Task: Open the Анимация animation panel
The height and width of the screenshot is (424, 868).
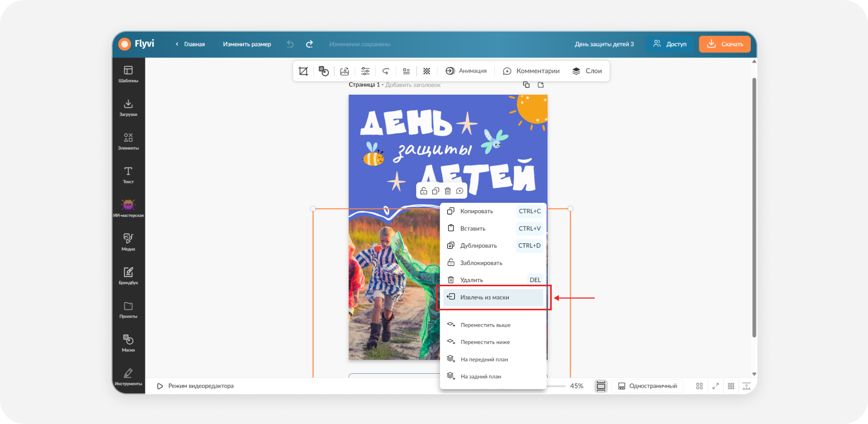Action: pyautogui.click(x=466, y=71)
